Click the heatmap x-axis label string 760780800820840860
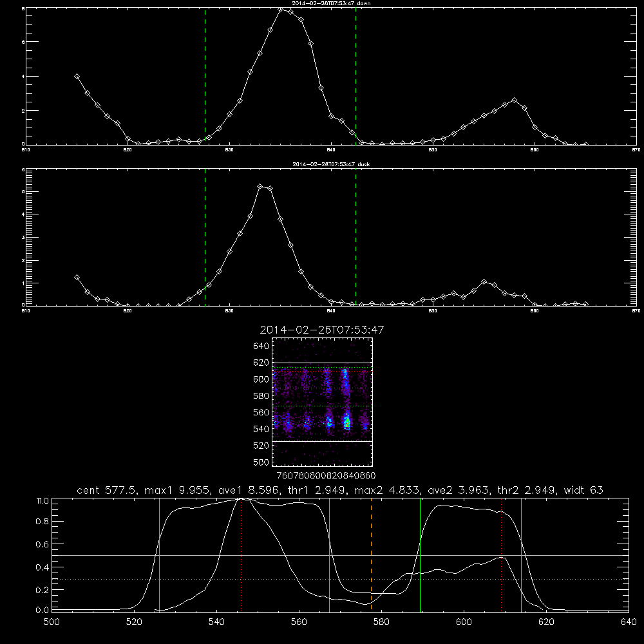Screen dimensions: 644x644 [327, 476]
